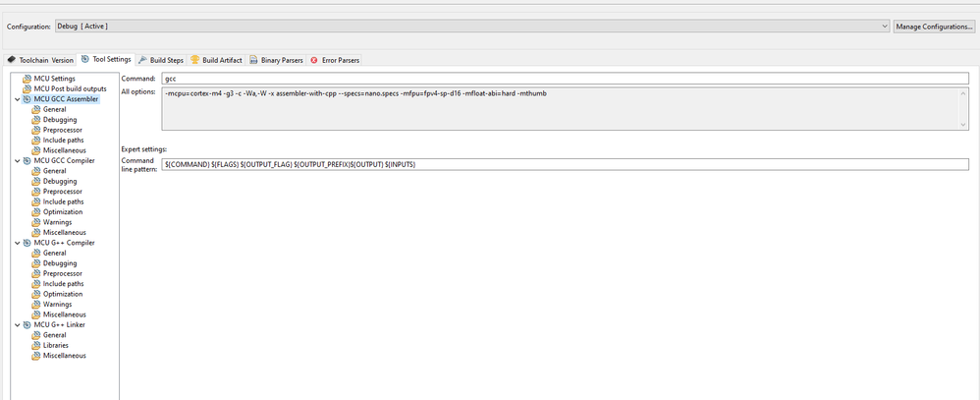This screenshot has width=980, height=400.
Task: Select Include paths under MCU G++ Compiler
Action: (x=63, y=284)
